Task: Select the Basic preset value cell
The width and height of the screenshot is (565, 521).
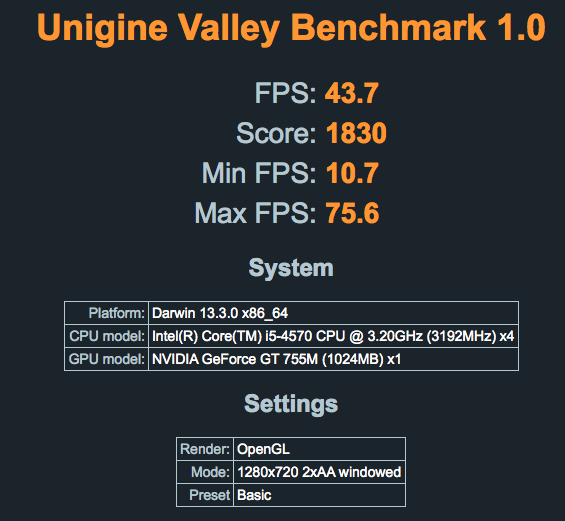Action: tap(320, 495)
